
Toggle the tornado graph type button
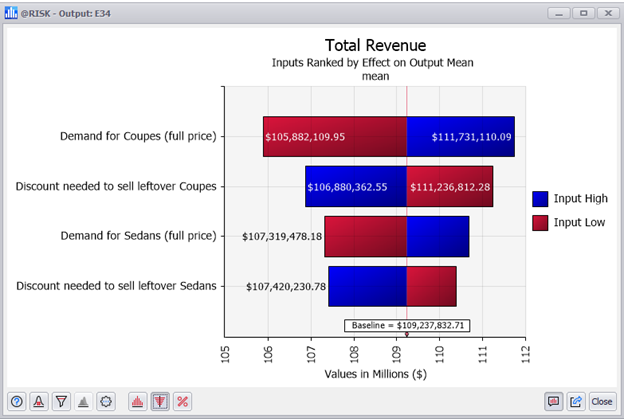pyautogui.click(x=160, y=401)
